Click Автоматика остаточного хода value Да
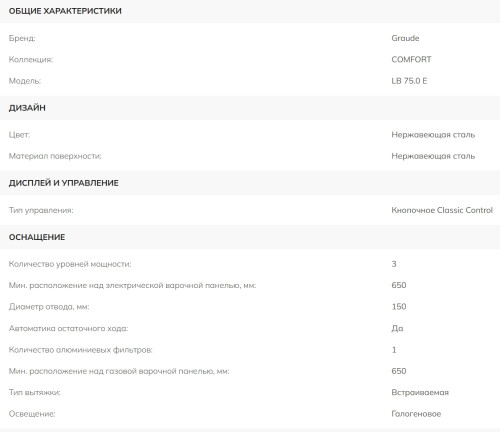Screen dimensions: 500x432 pyautogui.click(x=397, y=329)
